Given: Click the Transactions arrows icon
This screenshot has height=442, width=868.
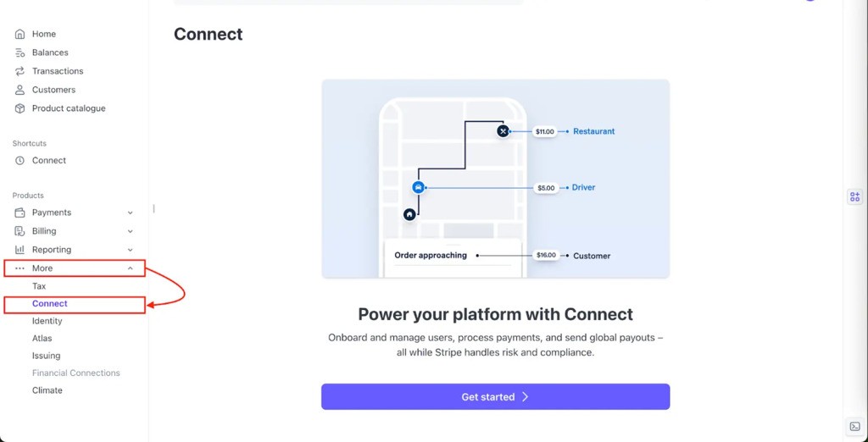Looking at the screenshot, I should coord(20,71).
